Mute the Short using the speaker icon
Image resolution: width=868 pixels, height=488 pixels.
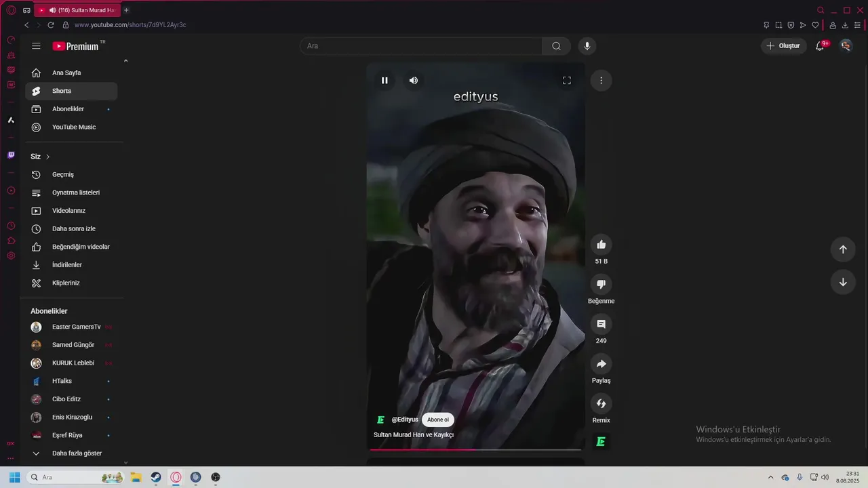click(414, 81)
